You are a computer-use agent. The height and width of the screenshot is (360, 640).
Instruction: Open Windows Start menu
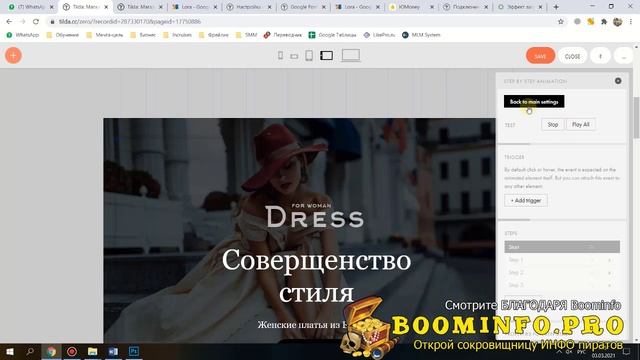10,352
